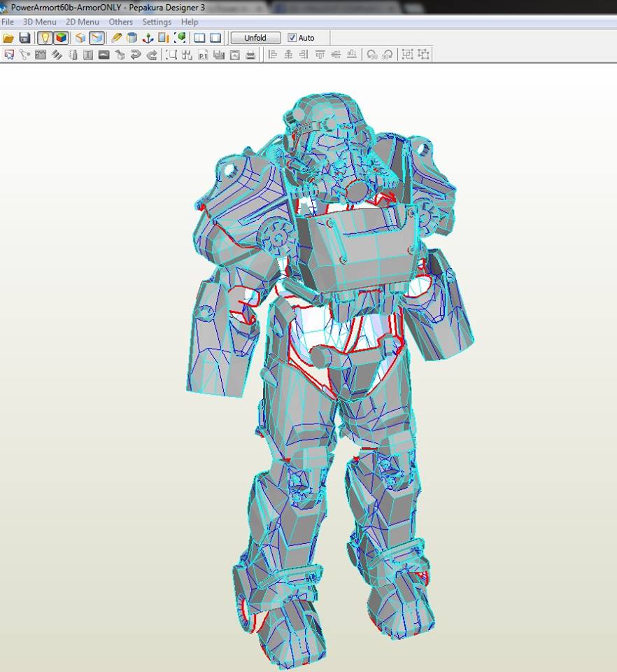Align parts to horizontal center

(288, 55)
